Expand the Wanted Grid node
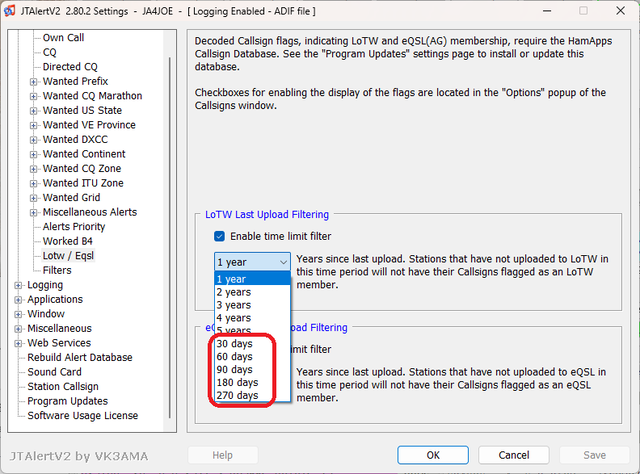640x474 pixels. pyautogui.click(x=33, y=198)
